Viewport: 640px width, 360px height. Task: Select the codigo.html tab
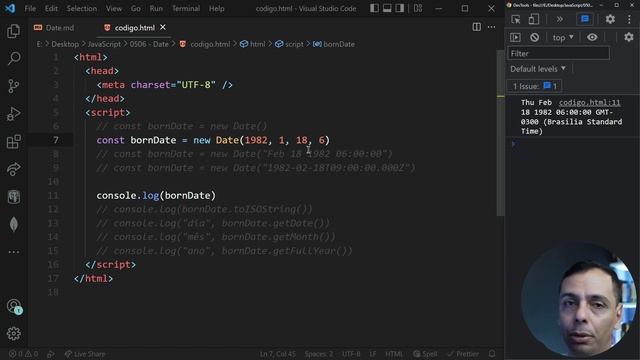point(134,28)
